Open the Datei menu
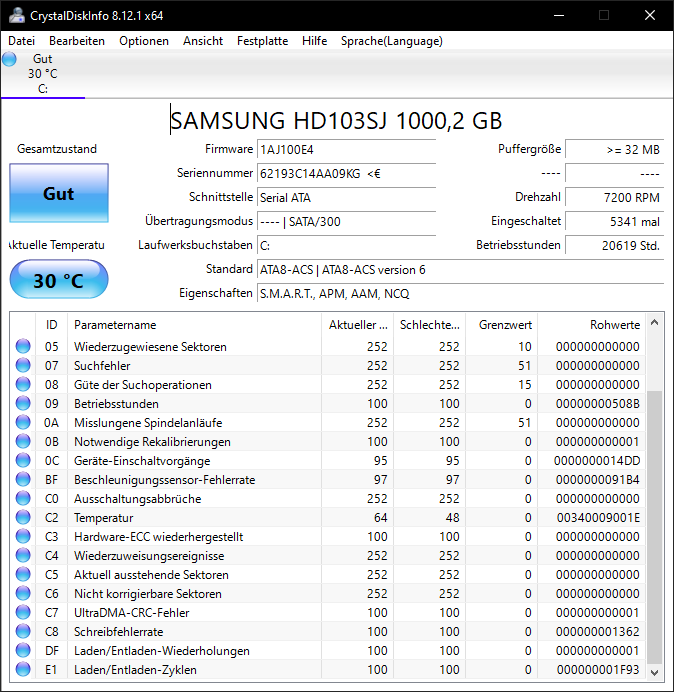The height and width of the screenshot is (692, 674). pos(21,41)
